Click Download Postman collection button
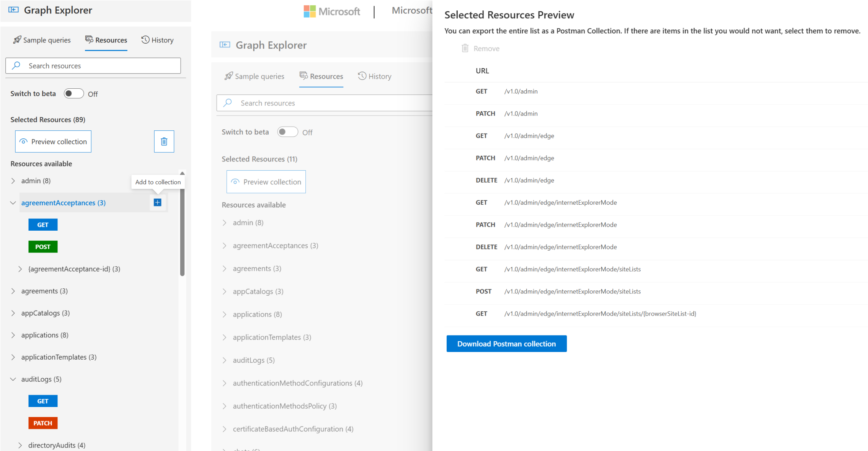The width and height of the screenshot is (868, 451). point(507,344)
